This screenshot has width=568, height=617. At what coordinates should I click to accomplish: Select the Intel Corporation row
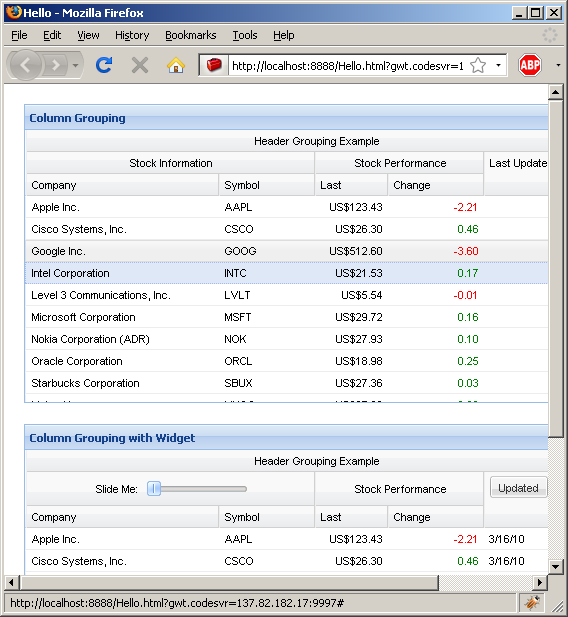287,273
